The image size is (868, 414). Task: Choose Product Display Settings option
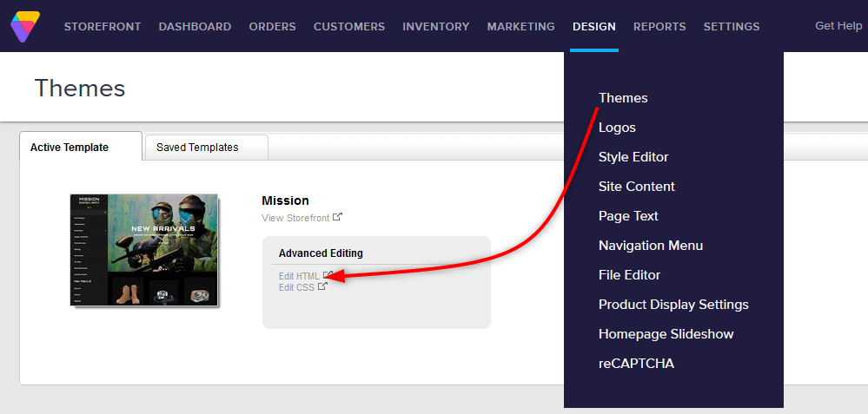tap(673, 305)
